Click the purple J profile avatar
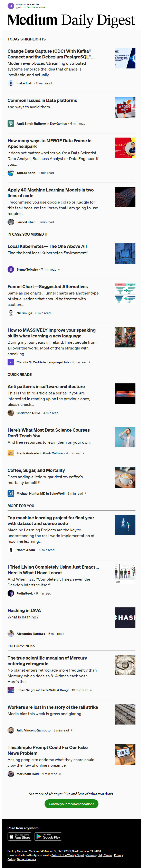This screenshot has height=868, width=143. click(11, 6)
